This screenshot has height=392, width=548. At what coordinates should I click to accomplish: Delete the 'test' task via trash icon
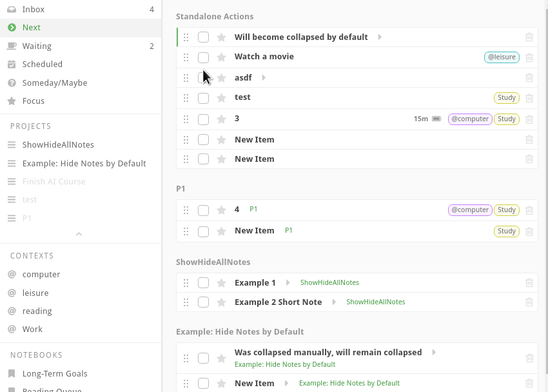tap(529, 98)
